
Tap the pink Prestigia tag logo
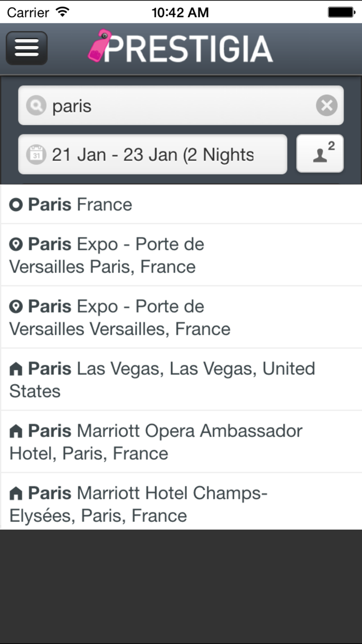point(98,47)
